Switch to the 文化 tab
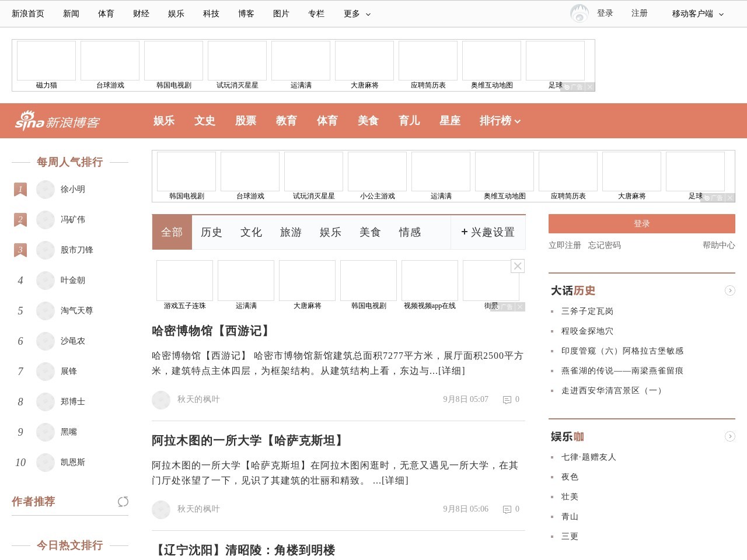Viewport: 747px width, 560px height. [251, 232]
